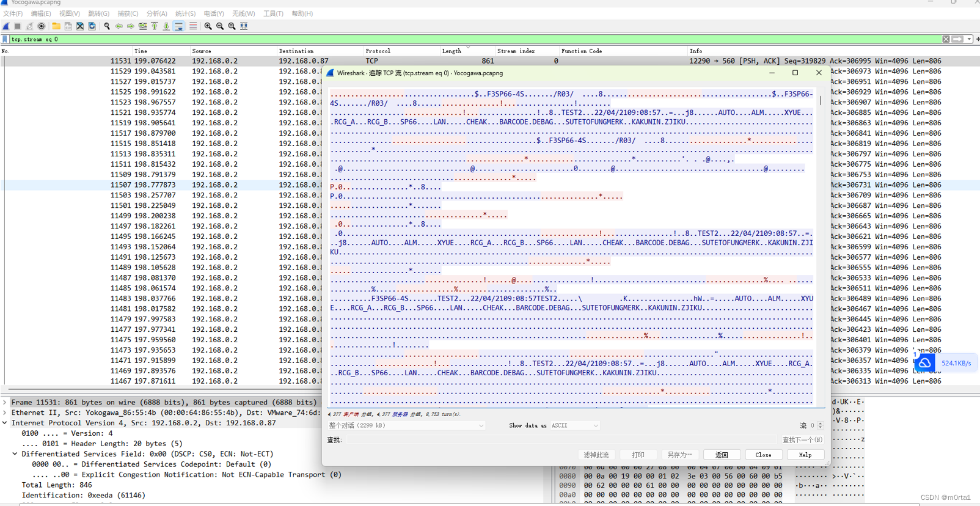Click the reload capture file icon
Viewport: 980px width, 506px height.
click(x=92, y=26)
